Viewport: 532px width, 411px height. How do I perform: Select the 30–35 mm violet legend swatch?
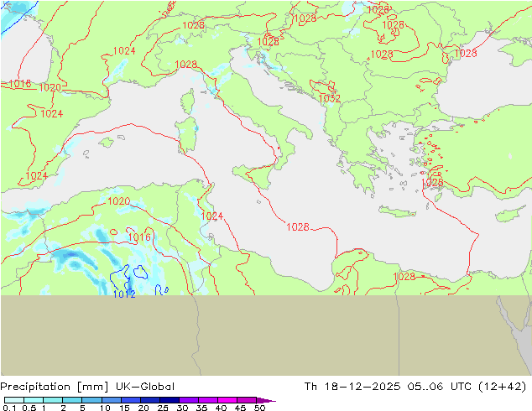(188, 400)
